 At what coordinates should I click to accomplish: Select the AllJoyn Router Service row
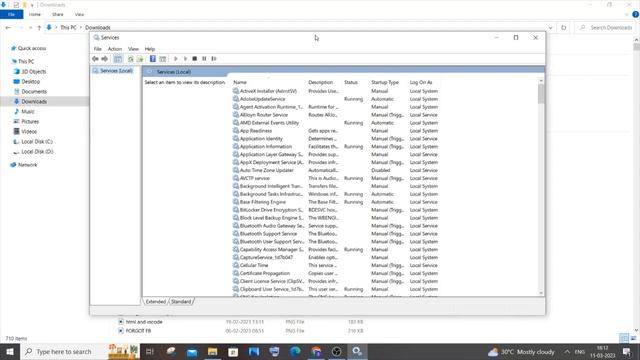point(336,115)
